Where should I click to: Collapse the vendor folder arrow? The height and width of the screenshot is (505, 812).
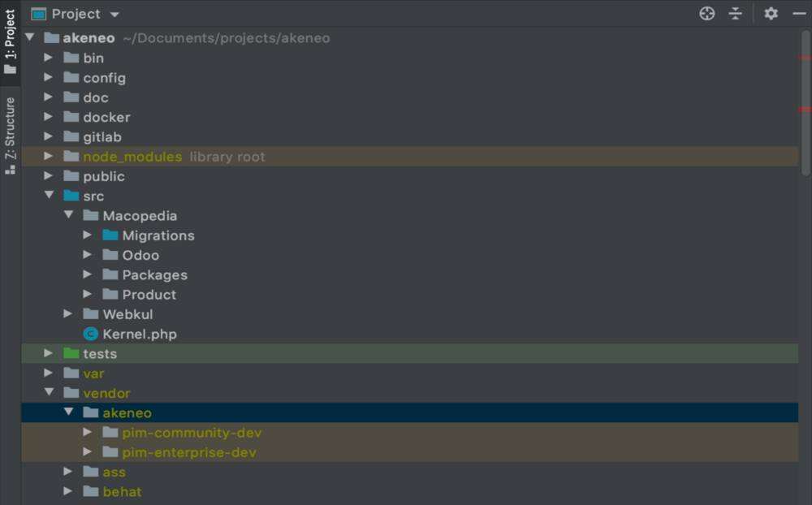49,394
